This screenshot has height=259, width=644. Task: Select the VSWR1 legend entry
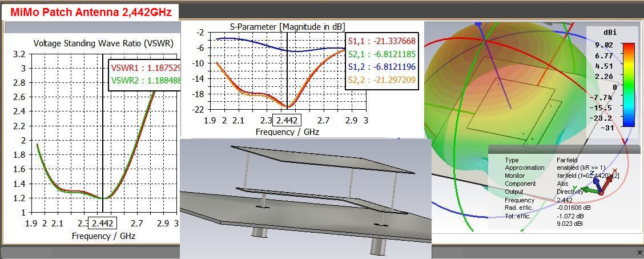(x=146, y=69)
